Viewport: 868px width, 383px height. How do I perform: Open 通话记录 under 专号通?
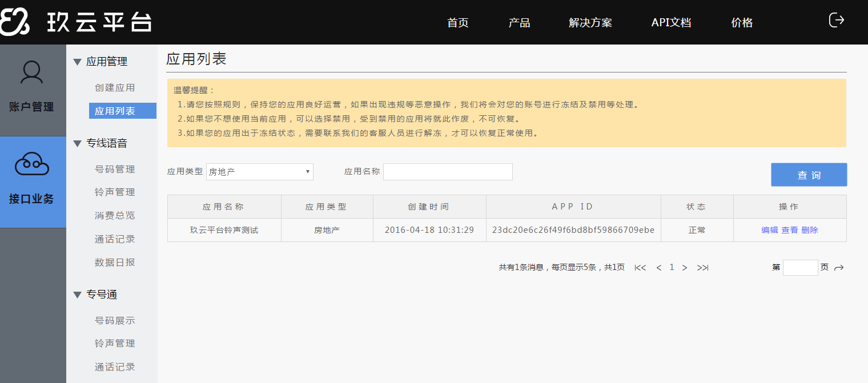[x=115, y=367]
